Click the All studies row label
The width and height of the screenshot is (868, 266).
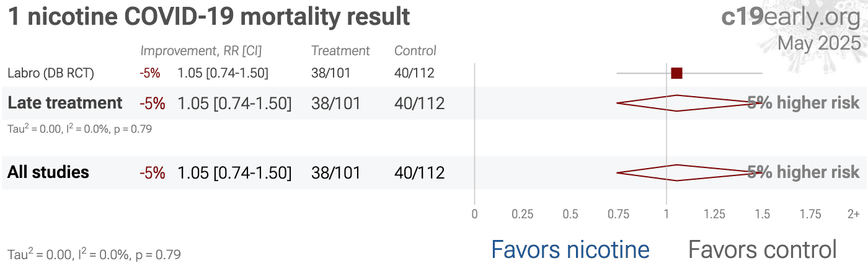click(x=48, y=172)
